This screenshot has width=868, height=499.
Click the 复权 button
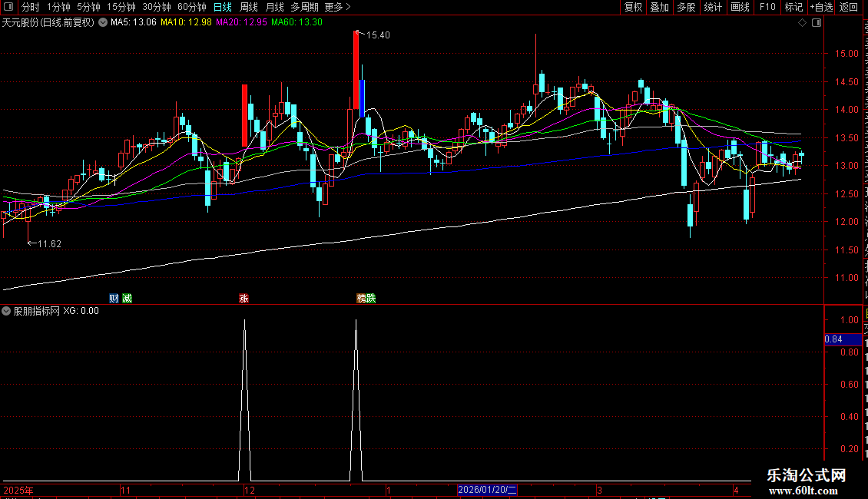633,7
